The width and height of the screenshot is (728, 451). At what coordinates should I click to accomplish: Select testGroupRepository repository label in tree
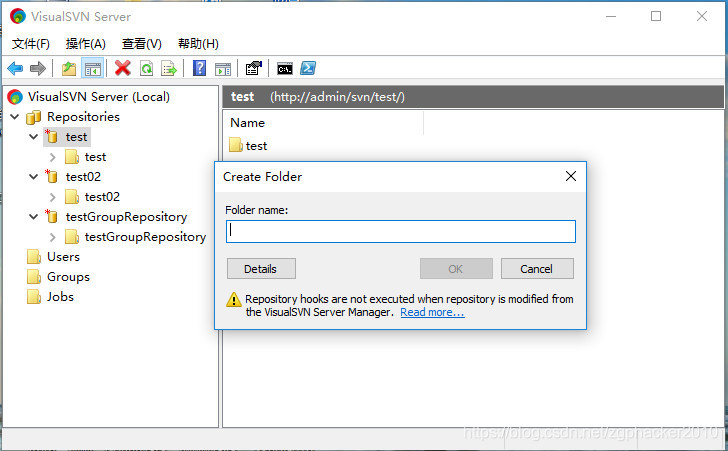[126, 217]
